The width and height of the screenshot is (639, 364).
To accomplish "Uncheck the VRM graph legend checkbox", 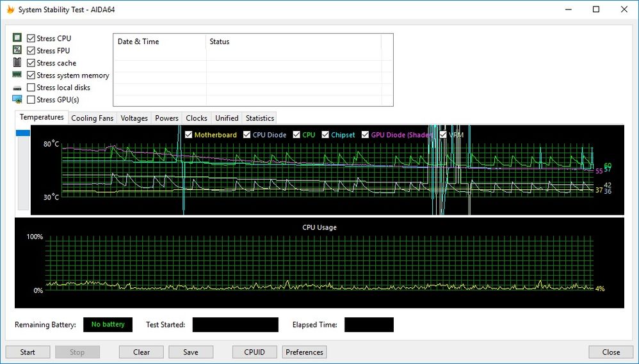I will click(x=443, y=135).
